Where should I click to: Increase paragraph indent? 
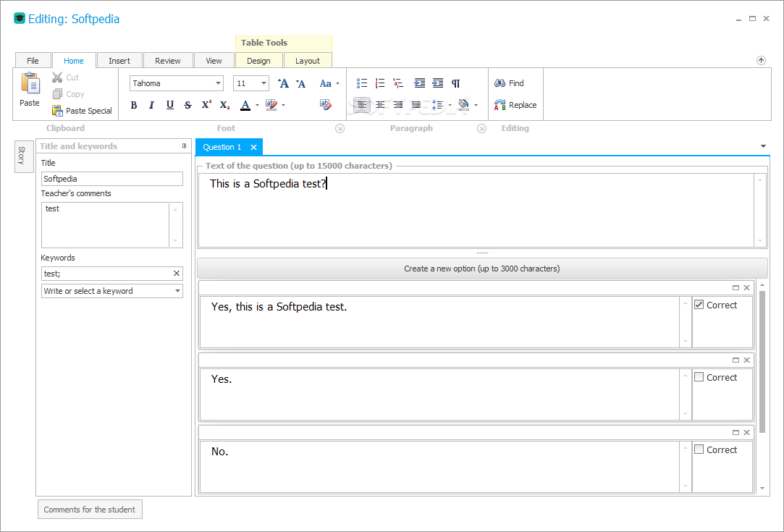pyautogui.click(x=438, y=83)
